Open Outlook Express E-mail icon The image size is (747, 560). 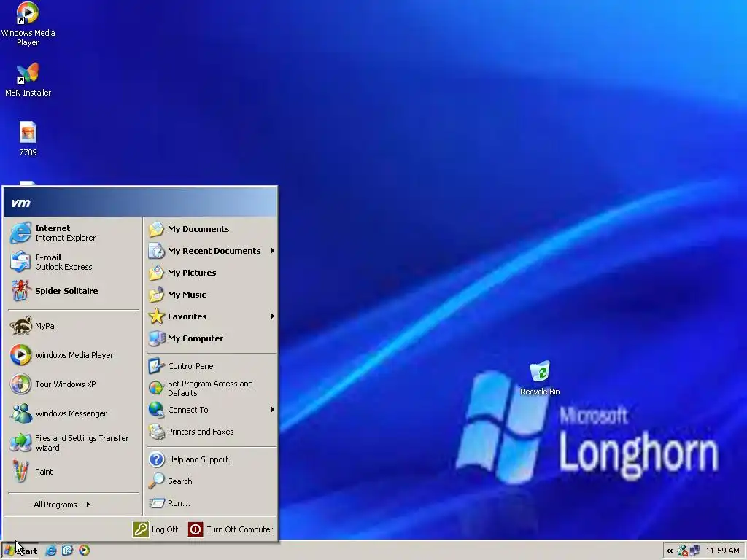[20, 262]
